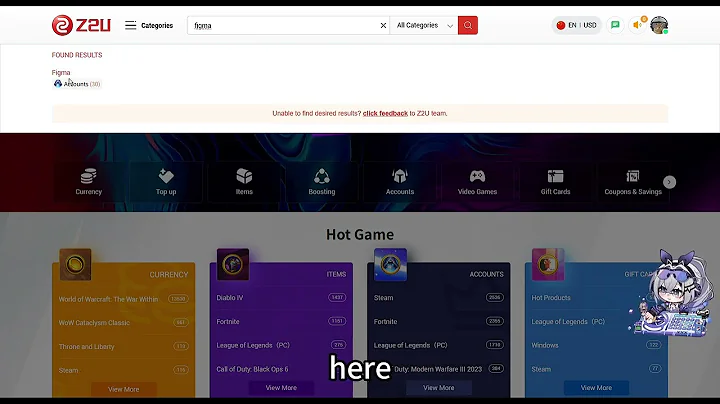Click the user profile avatar
Viewport: 720px width, 404px height.
659,25
